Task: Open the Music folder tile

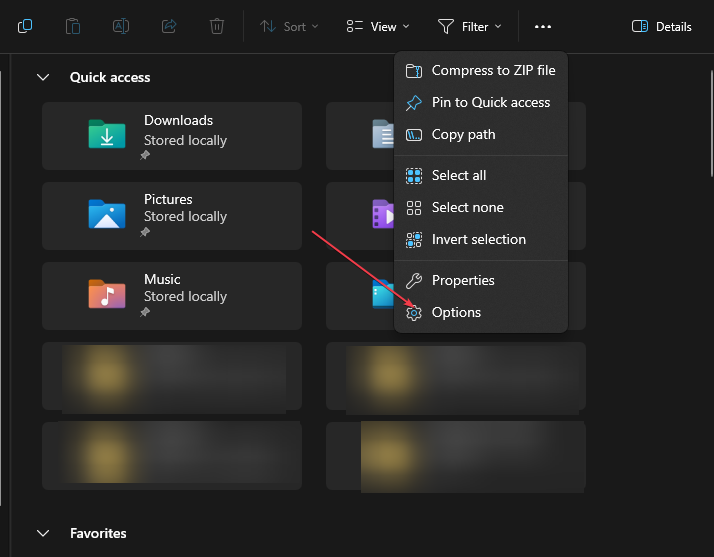Action: 172,295
